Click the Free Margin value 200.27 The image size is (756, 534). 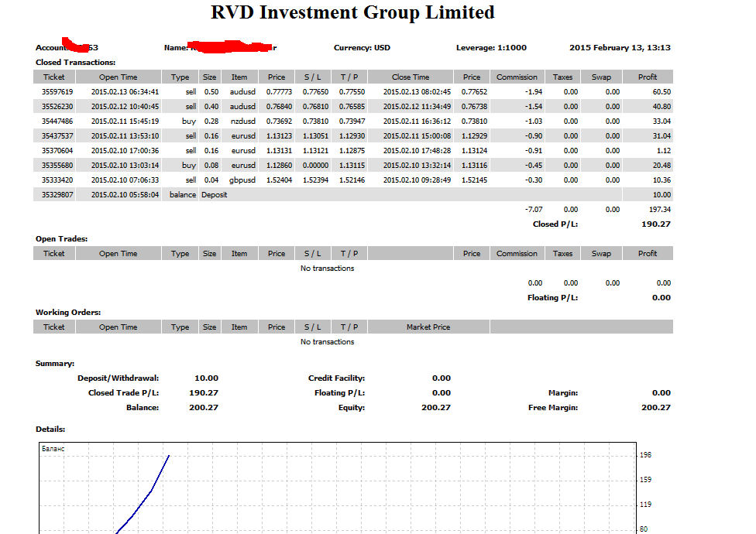pyautogui.click(x=656, y=407)
